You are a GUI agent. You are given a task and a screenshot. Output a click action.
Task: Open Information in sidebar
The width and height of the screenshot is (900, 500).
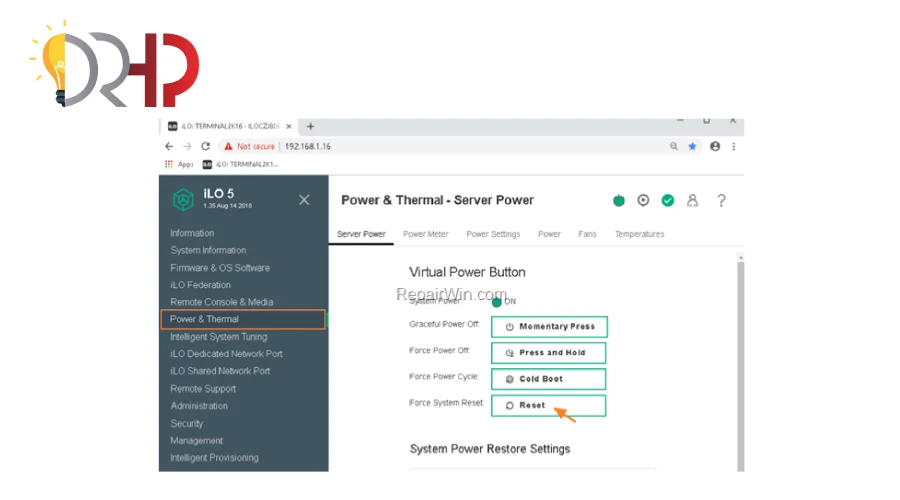pos(192,233)
